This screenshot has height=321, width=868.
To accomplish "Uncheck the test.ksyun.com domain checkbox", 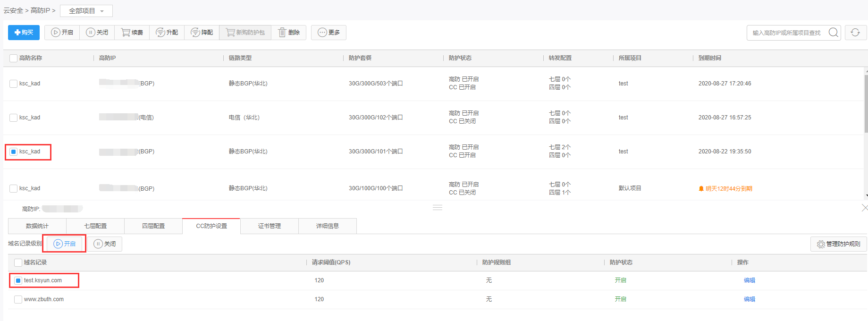I will (x=18, y=281).
